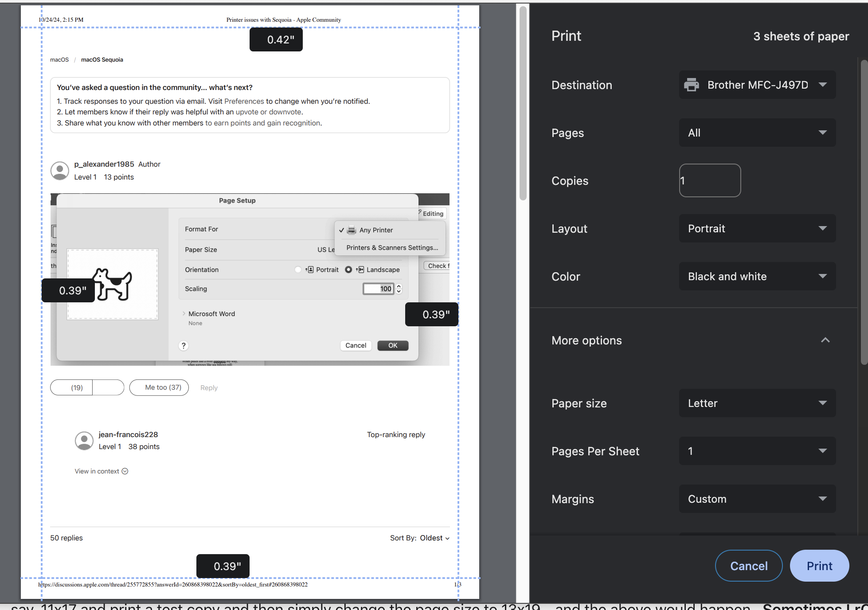
Task: Choose Printers & Scanners Settings menu item
Action: [392, 248]
